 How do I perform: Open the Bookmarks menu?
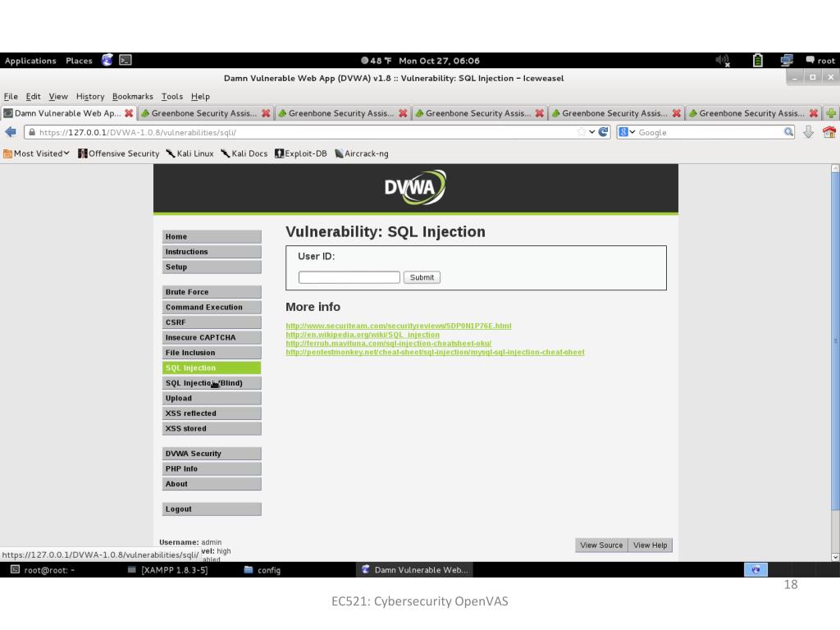(132, 97)
